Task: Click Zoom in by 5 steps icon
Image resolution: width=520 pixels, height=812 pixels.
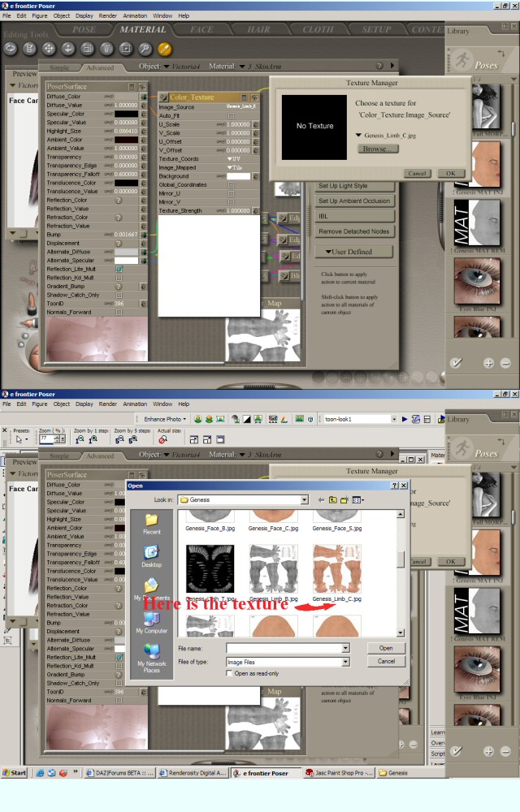Action: [x=132, y=439]
